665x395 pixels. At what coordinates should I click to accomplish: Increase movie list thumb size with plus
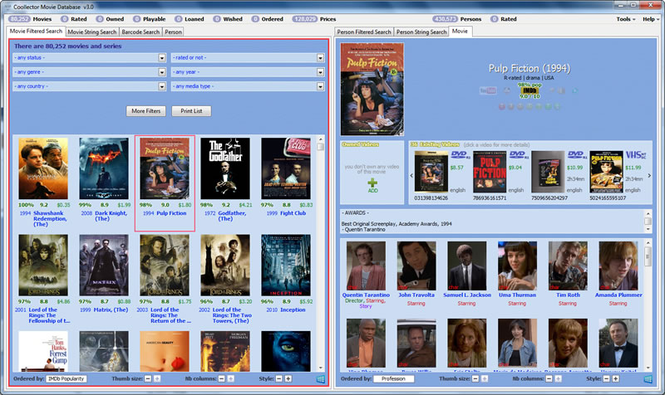tap(157, 378)
